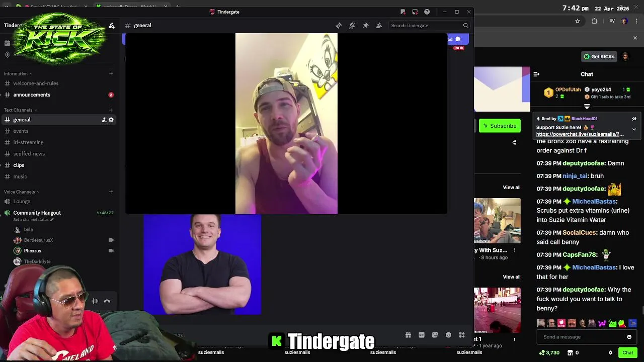
Task: Open Chrome extensions puzzle icon
Action: coord(595,21)
